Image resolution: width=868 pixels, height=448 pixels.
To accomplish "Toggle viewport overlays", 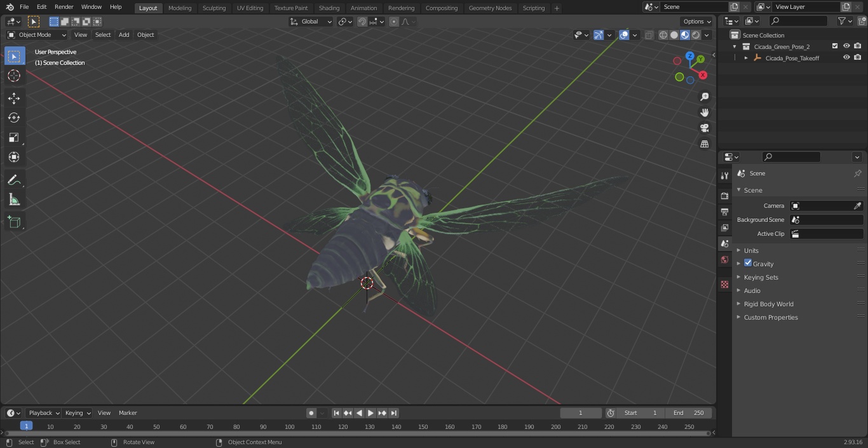I will pos(624,35).
